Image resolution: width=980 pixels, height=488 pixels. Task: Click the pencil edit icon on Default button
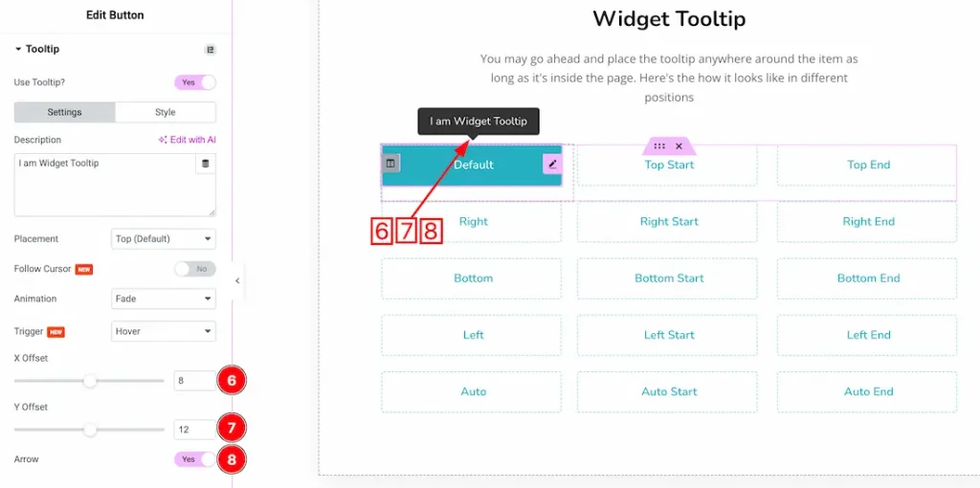click(552, 165)
